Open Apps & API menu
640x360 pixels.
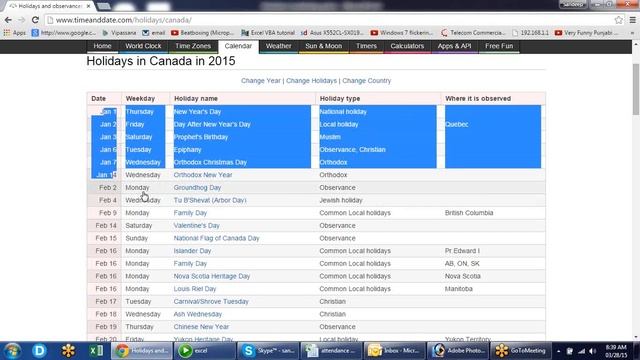tap(454, 46)
